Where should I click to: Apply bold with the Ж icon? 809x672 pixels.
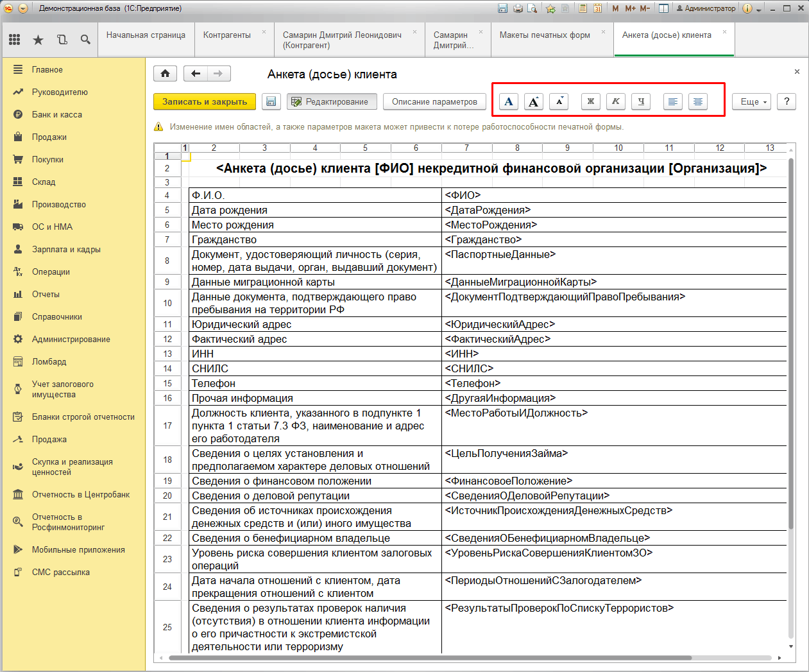[591, 101]
